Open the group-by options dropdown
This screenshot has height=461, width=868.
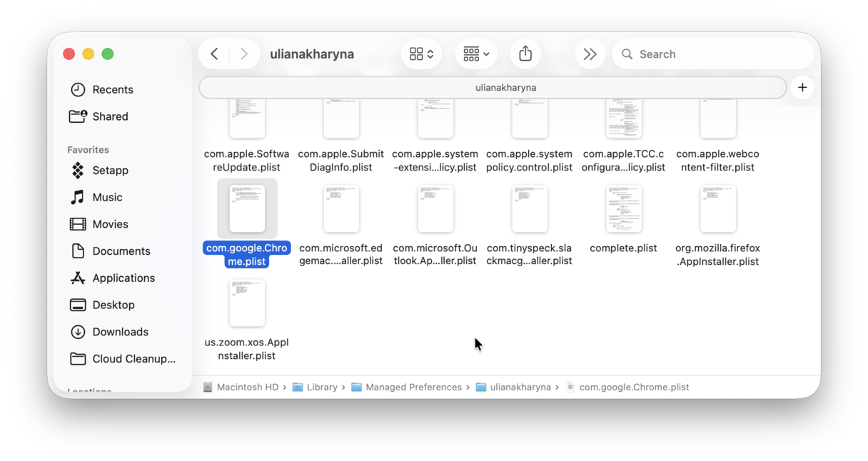476,54
